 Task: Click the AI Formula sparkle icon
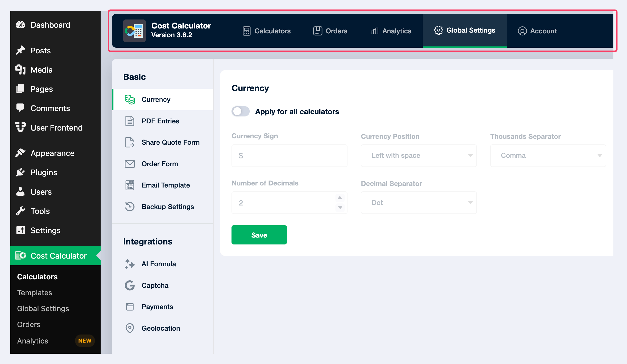click(x=130, y=264)
